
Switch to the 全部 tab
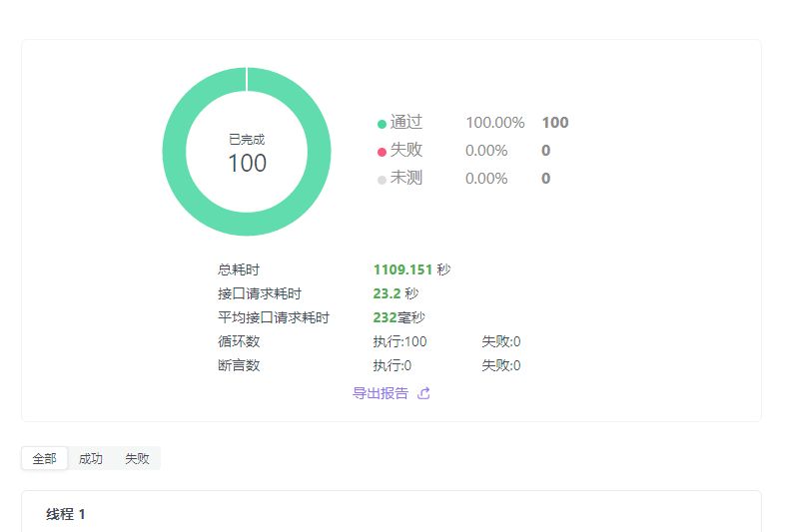(x=45, y=459)
